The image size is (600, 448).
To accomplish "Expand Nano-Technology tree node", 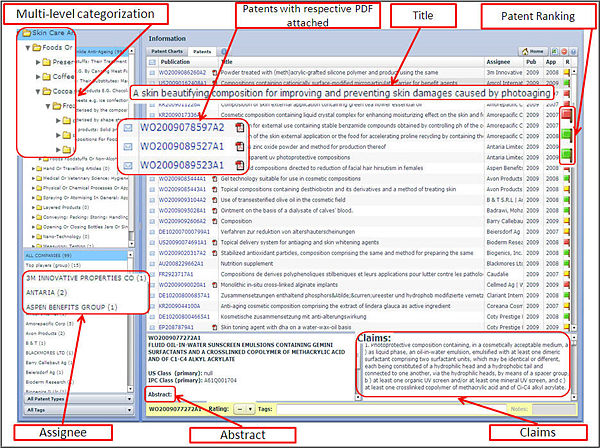I will [33, 237].
